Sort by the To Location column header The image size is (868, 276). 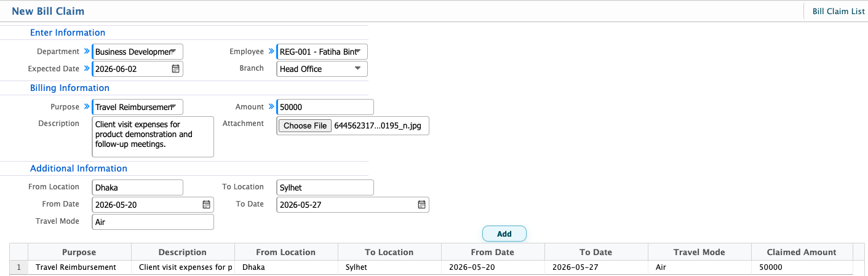pyautogui.click(x=389, y=252)
